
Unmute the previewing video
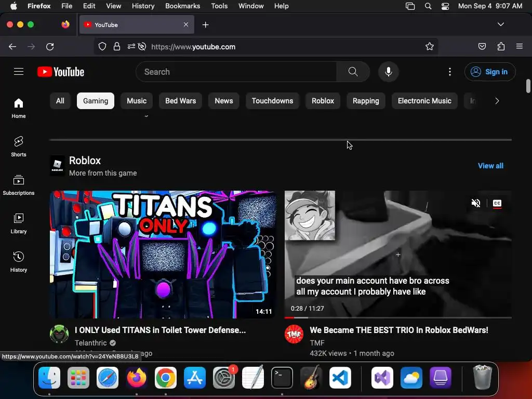476,203
